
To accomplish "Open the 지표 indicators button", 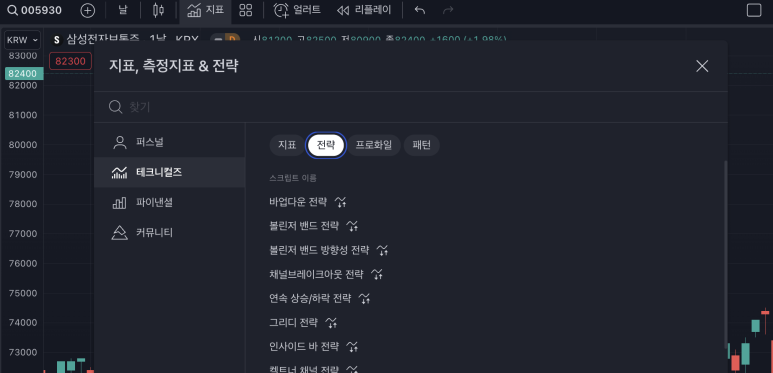I will [206, 10].
